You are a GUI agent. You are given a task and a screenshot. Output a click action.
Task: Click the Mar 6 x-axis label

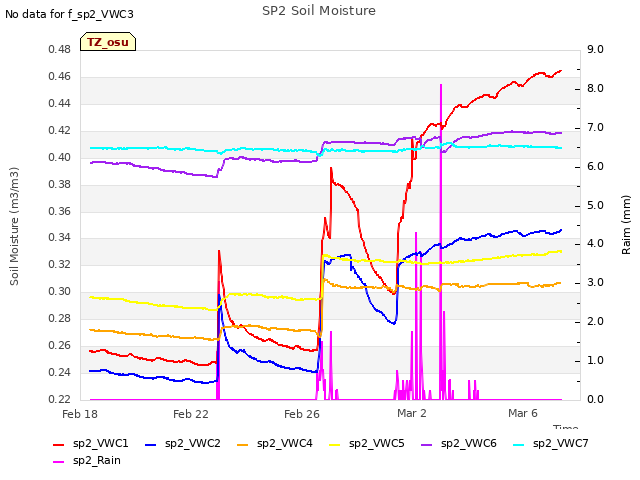coord(523,413)
